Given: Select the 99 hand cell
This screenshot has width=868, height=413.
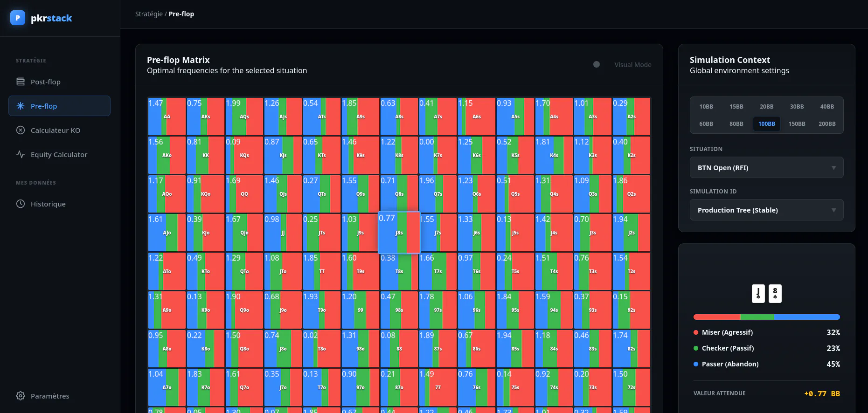Looking at the screenshot, I should click(x=361, y=310).
